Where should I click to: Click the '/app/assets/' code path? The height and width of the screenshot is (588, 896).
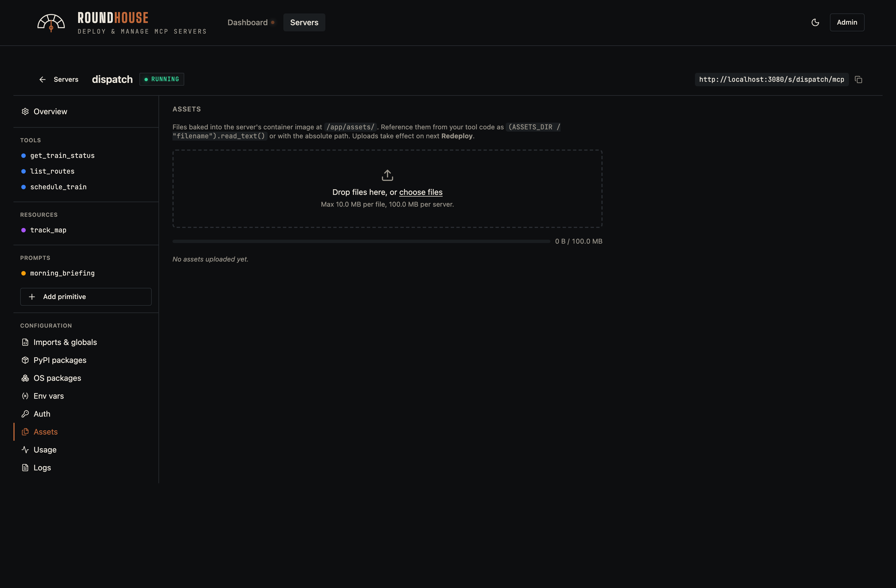click(351, 127)
